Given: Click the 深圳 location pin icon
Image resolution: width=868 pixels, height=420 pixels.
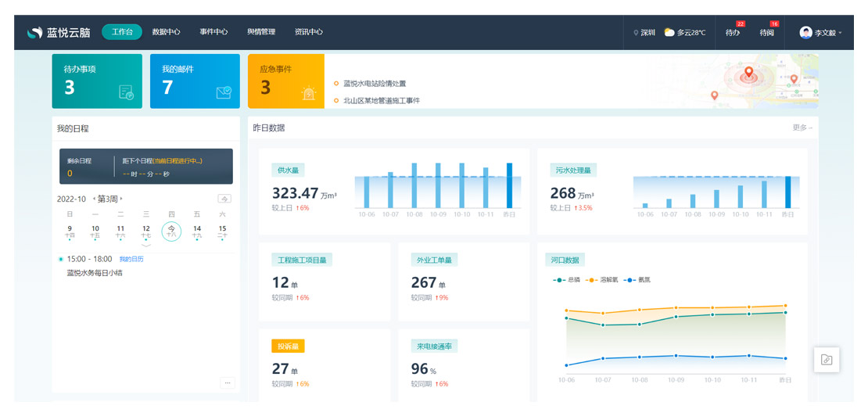Looking at the screenshot, I should click(x=636, y=33).
